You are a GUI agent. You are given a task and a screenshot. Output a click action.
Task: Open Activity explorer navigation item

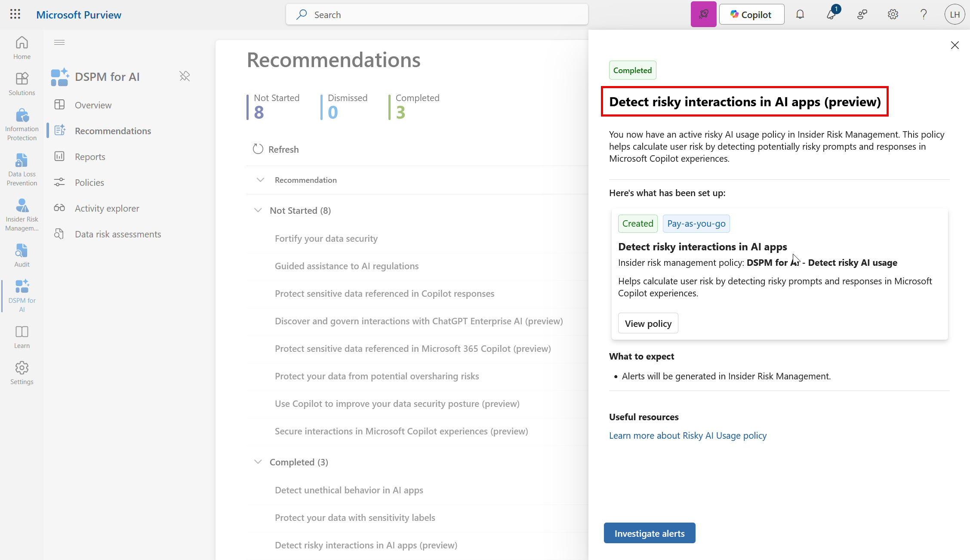107,208
